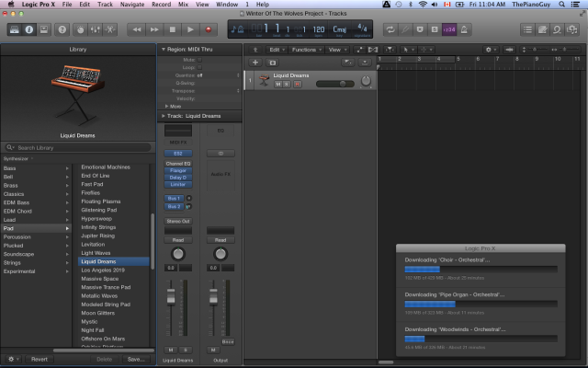Open the Editors scissors button

pos(110,29)
